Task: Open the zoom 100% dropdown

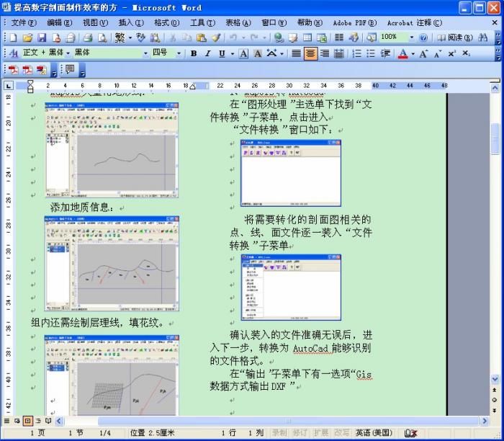Action: (413, 37)
